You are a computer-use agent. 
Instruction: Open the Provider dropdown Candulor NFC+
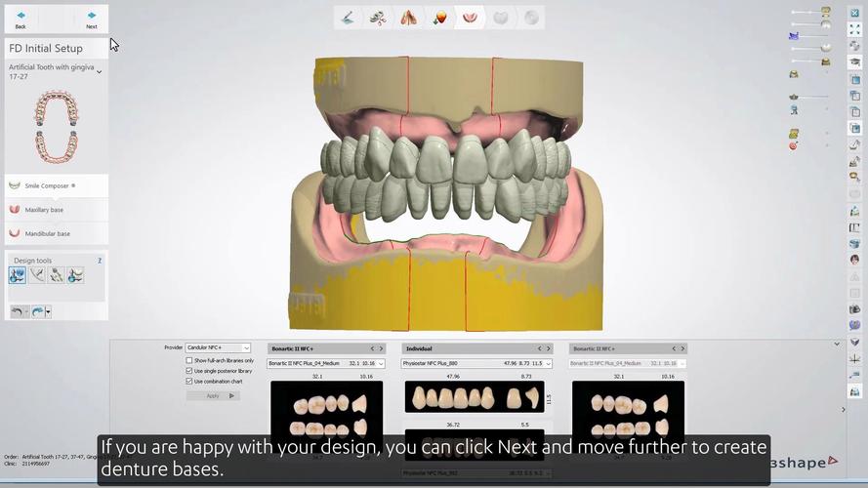coord(218,347)
